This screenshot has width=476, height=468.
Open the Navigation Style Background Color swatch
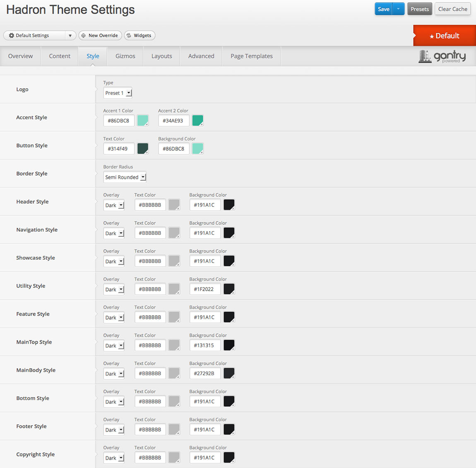(229, 233)
